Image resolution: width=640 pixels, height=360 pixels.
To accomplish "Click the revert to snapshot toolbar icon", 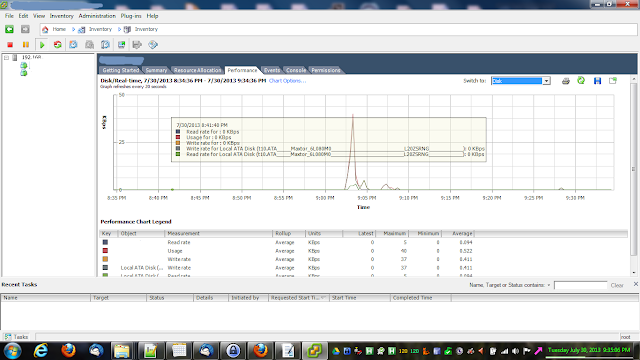I will pos(89,44).
